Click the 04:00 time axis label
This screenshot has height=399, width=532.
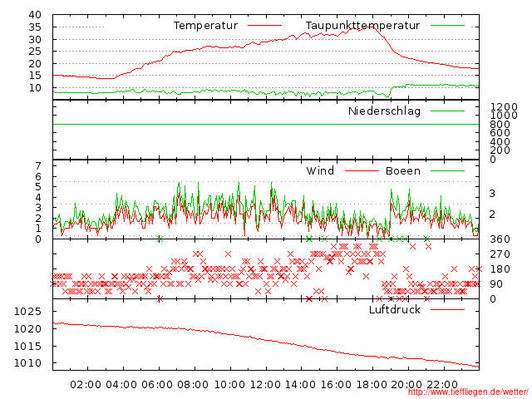point(121,385)
